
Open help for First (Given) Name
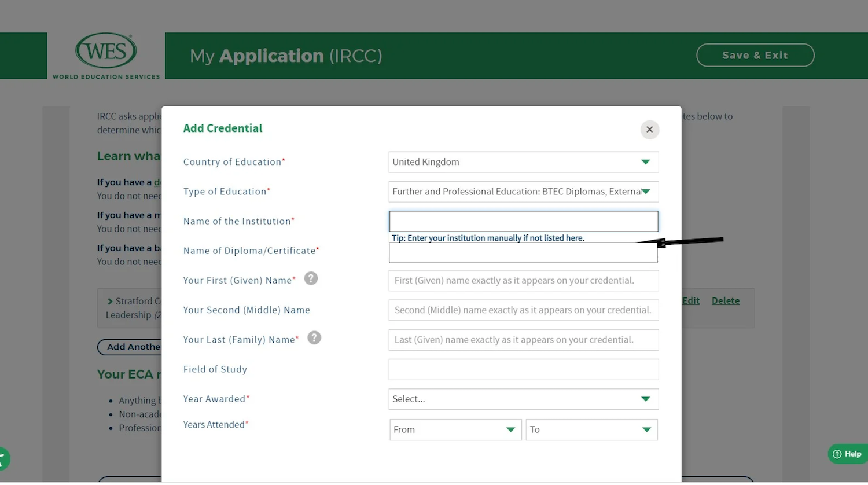[x=311, y=278]
